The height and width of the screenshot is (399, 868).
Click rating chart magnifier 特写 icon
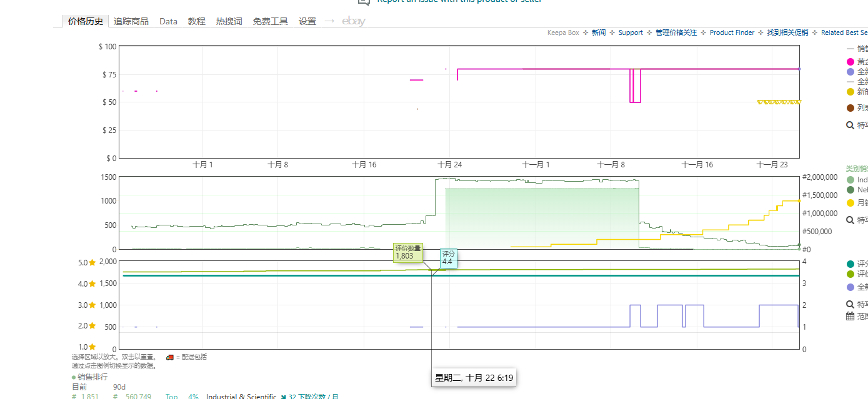(850, 304)
